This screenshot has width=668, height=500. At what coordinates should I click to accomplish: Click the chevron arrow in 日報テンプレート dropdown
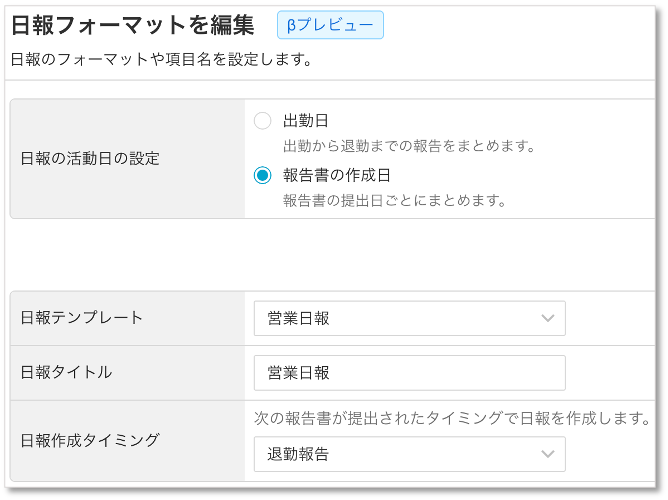tap(547, 318)
